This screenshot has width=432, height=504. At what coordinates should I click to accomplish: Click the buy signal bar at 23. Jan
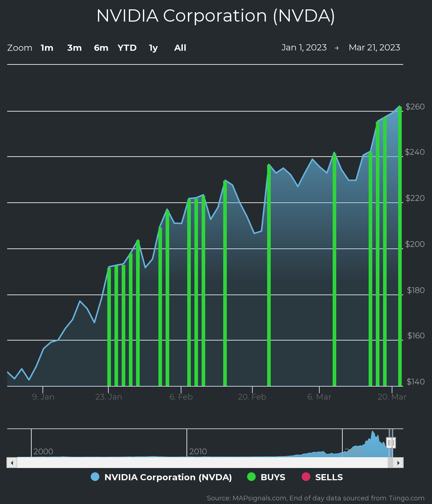[109, 327]
